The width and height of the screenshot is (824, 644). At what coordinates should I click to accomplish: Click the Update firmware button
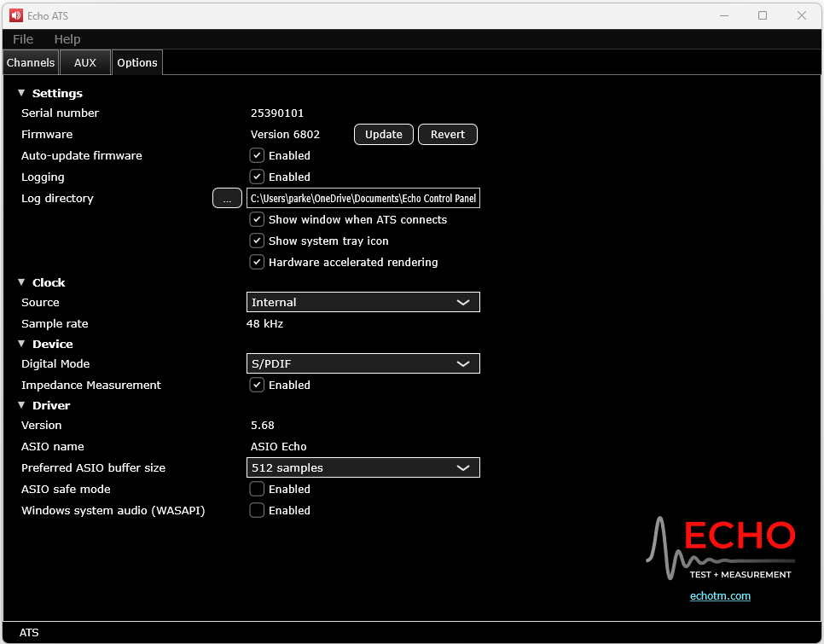[383, 134]
